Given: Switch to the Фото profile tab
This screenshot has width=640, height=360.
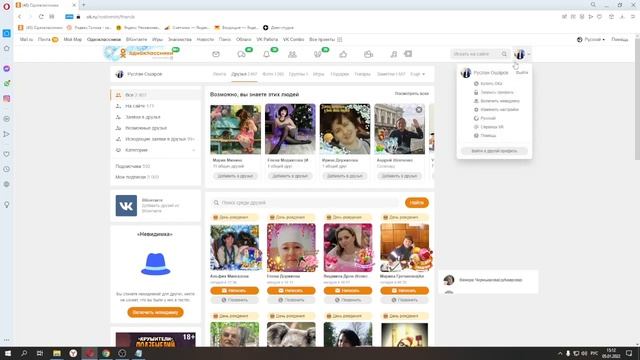Looking at the screenshot, I should tap(273, 74).
